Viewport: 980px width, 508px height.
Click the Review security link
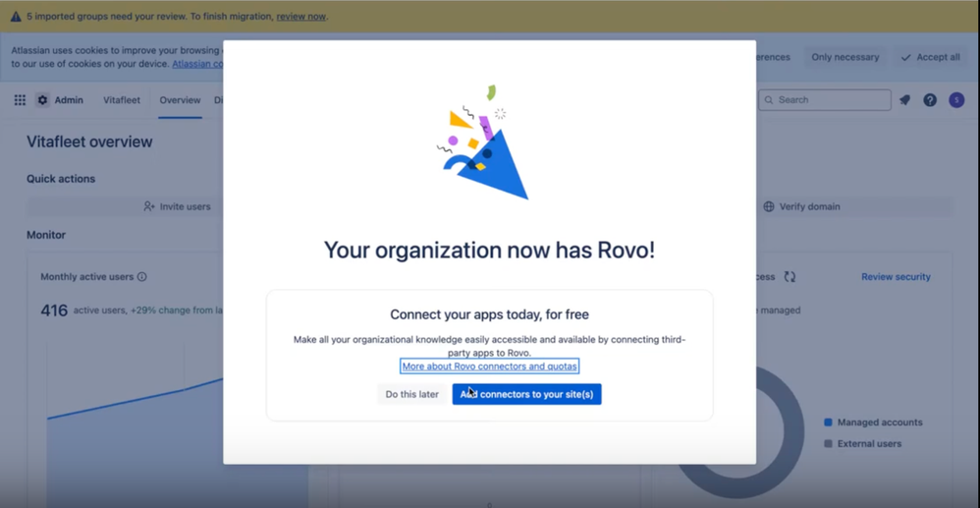[896, 276]
